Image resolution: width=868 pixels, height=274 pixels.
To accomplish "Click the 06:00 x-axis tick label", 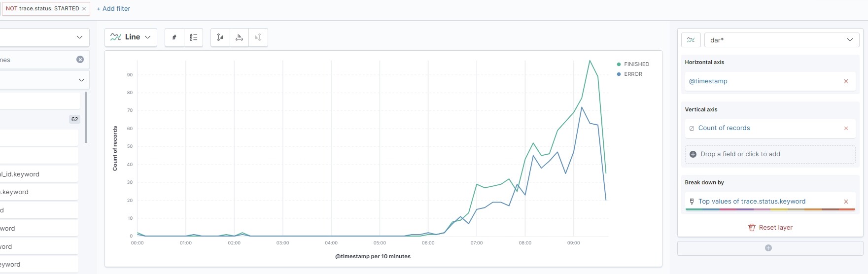I will [428, 243].
